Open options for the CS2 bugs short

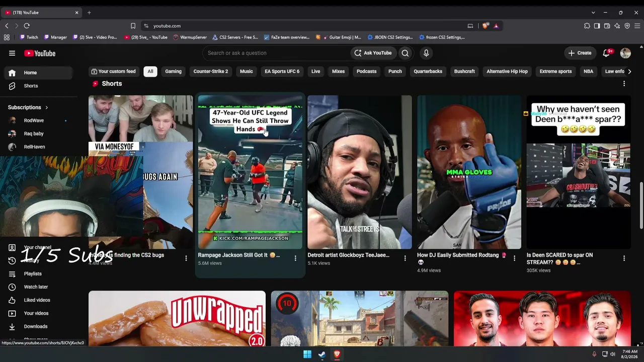click(x=186, y=258)
